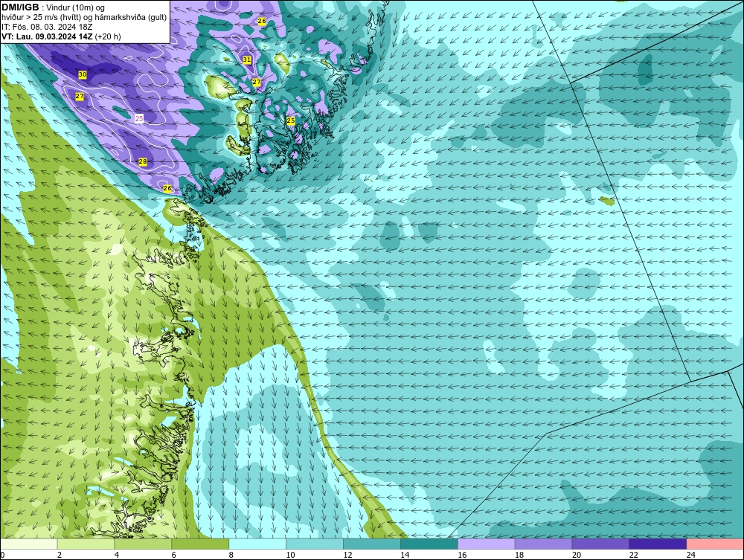The width and height of the screenshot is (744, 560).
Task: Pick the 20–22 m/s purple legend swatch
Action: (600, 544)
